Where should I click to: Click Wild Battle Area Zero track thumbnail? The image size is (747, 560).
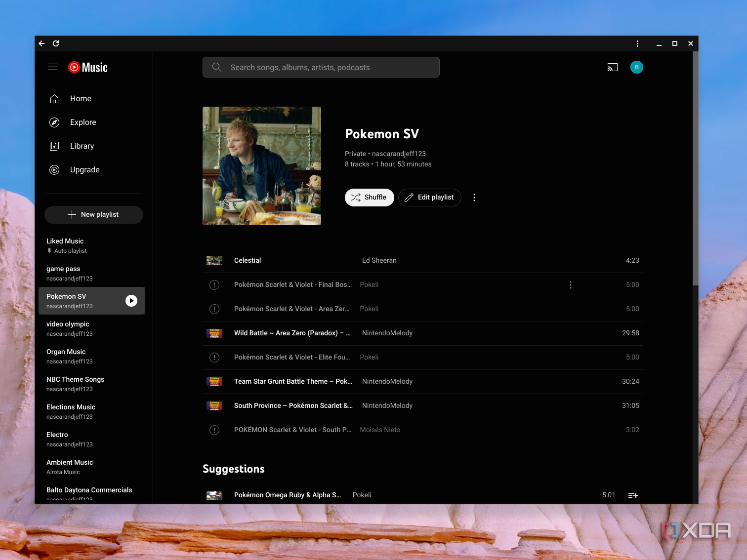point(214,333)
